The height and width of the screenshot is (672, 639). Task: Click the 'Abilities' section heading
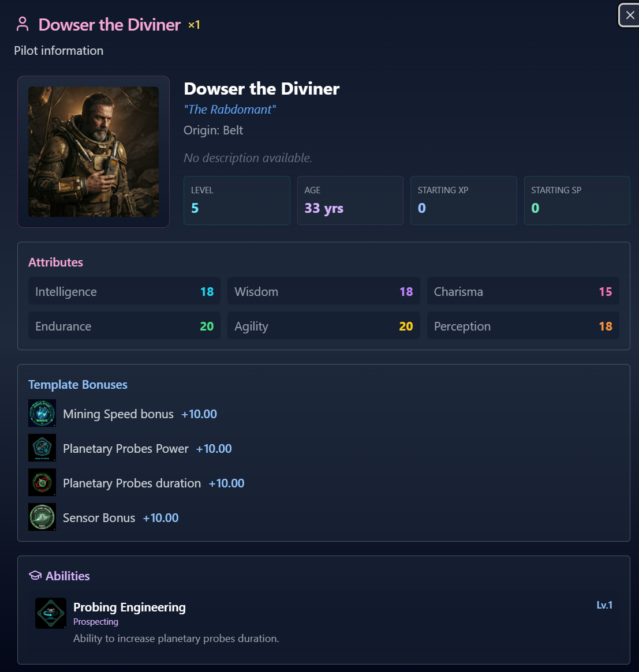(68, 576)
